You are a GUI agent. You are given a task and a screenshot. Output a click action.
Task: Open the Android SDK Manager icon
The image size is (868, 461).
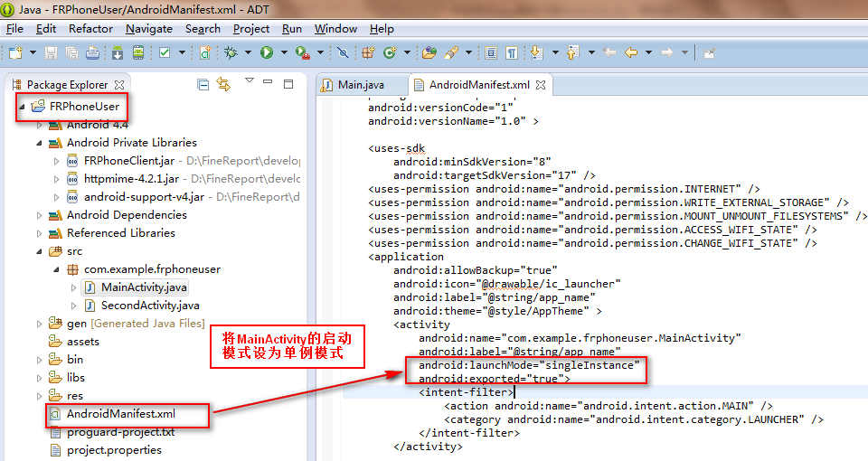[118, 52]
